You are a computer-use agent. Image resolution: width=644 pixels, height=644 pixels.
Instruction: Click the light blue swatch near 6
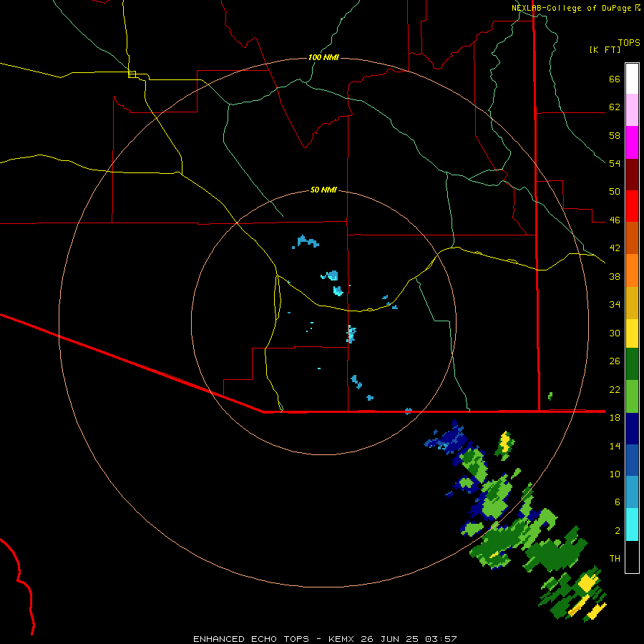tap(632, 492)
